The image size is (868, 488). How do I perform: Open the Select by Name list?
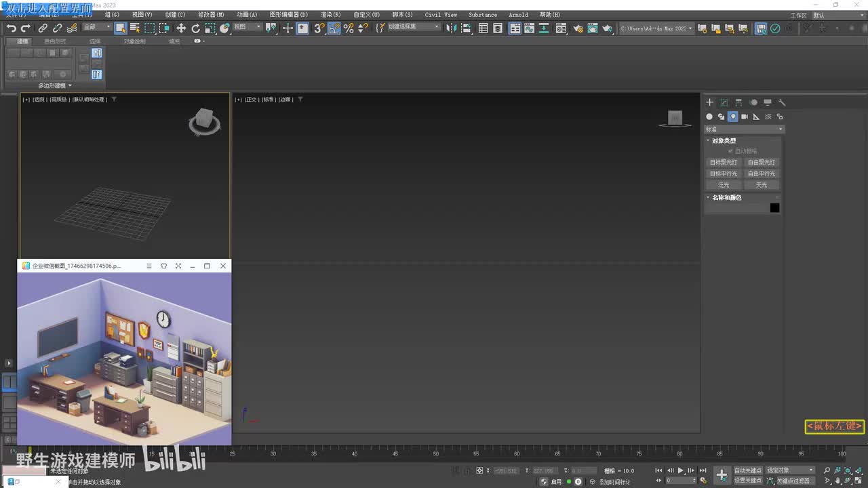coord(135,28)
